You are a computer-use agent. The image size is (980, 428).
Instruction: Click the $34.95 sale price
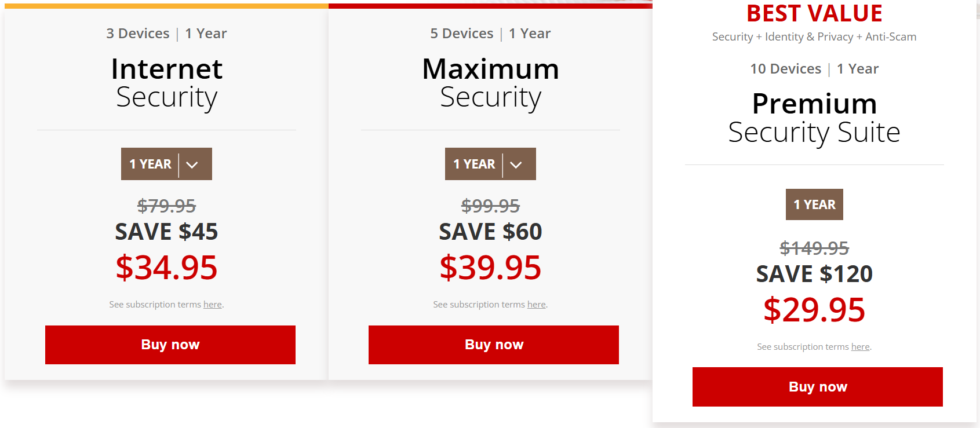tap(166, 267)
